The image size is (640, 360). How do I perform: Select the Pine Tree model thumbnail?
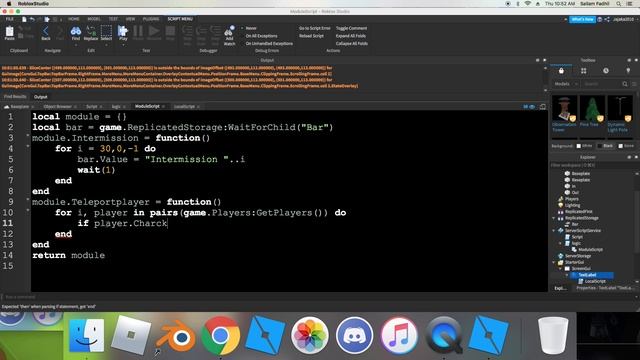pyautogui.click(x=592, y=109)
